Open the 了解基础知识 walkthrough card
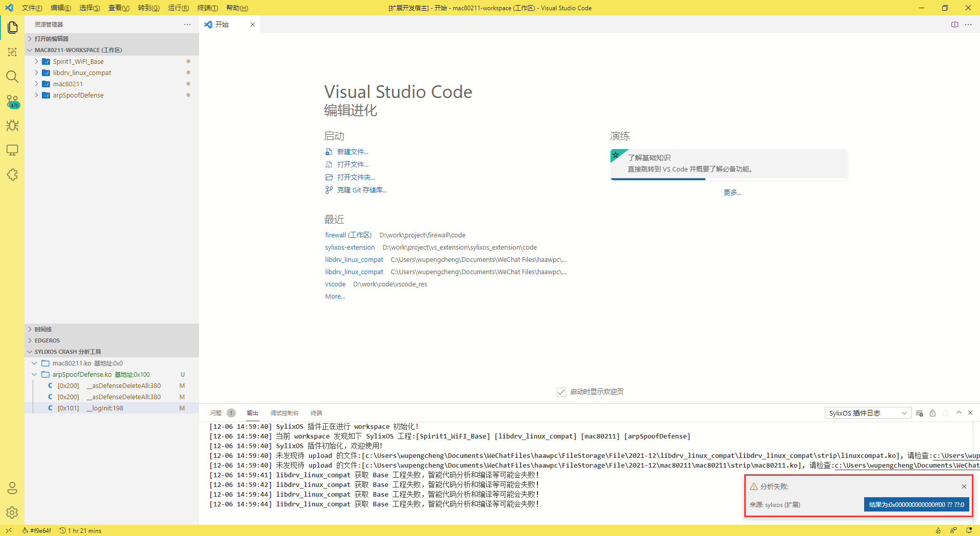The width and height of the screenshot is (980, 536). [729, 164]
